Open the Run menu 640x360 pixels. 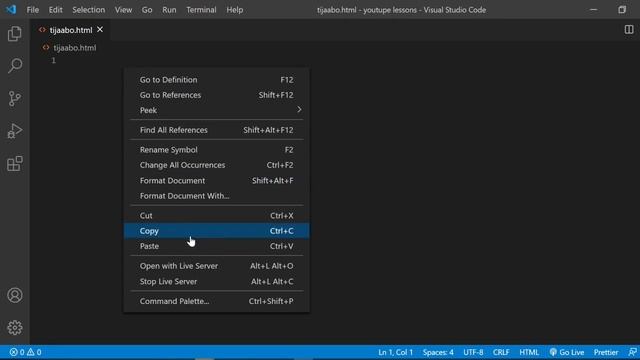coord(169,9)
